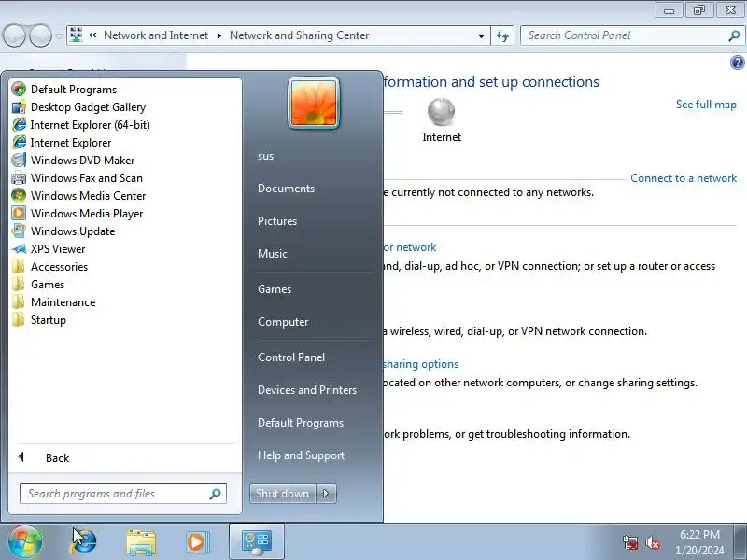The image size is (747, 560).
Task: Open Windows Explorer taskbar folder icon
Action: 141,542
